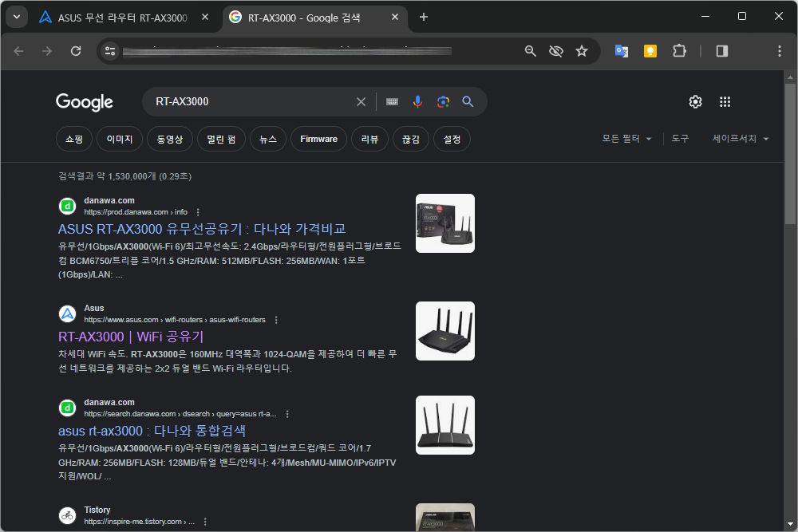This screenshot has width=798, height=532.
Task: Open more options for asus.com result
Action: click(x=276, y=320)
